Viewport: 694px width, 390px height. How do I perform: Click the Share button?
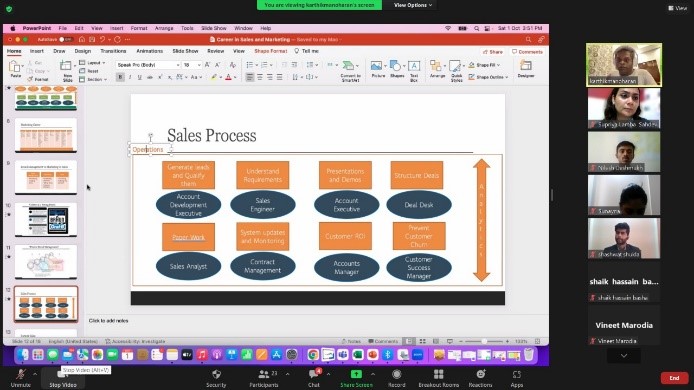tap(493, 52)
